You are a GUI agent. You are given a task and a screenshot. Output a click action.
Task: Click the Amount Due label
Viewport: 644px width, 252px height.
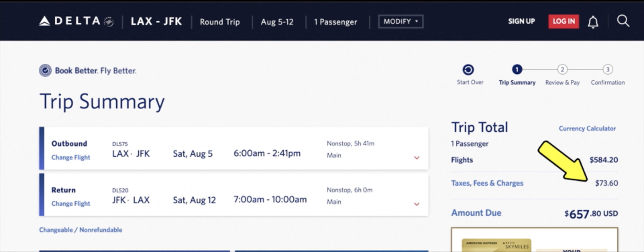click(476, 213)
